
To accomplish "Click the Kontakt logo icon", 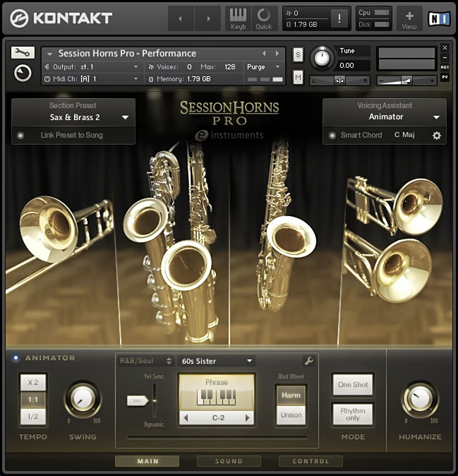I will click(x=19, y=18).
